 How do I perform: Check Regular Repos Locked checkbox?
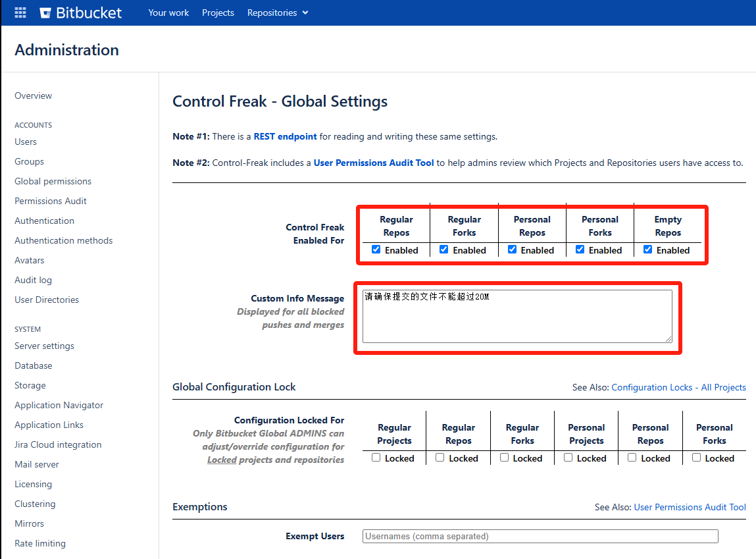440,457
